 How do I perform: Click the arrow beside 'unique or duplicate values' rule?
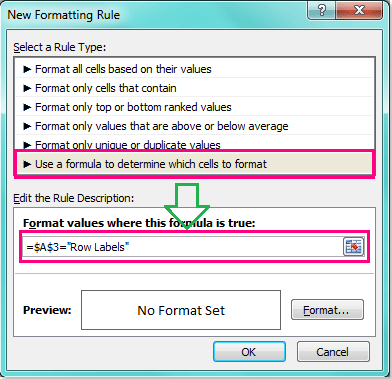click(x=27, y=145)
